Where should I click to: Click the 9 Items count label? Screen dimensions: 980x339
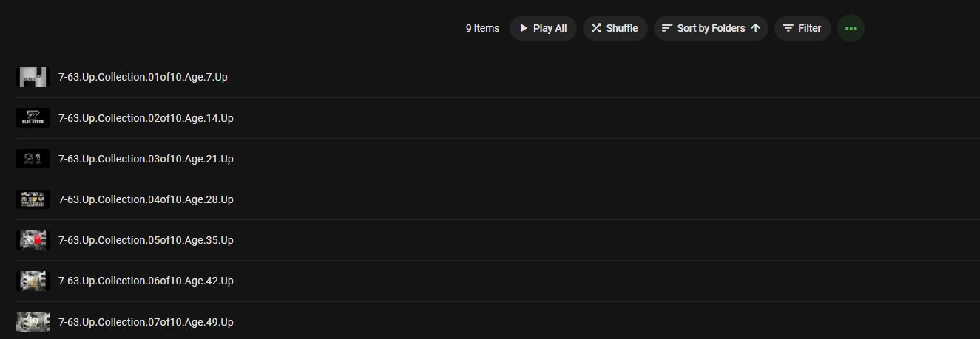[x=482, y=28]
